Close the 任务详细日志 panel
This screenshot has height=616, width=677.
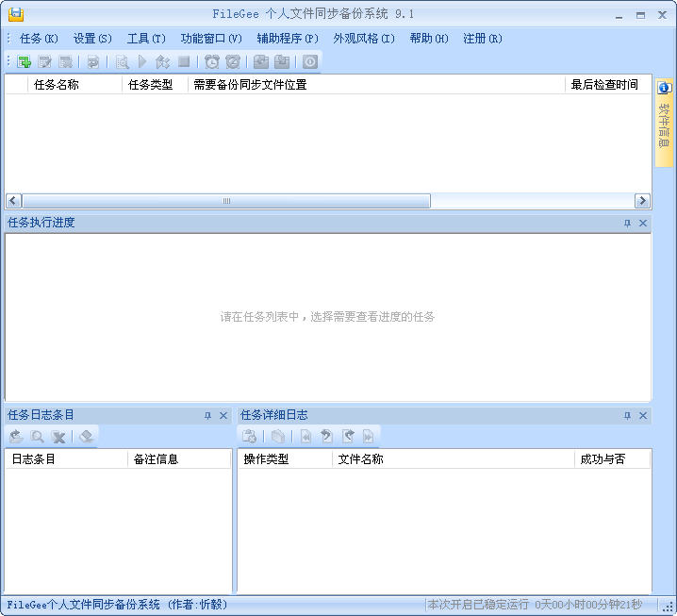(x=643, y=416)
